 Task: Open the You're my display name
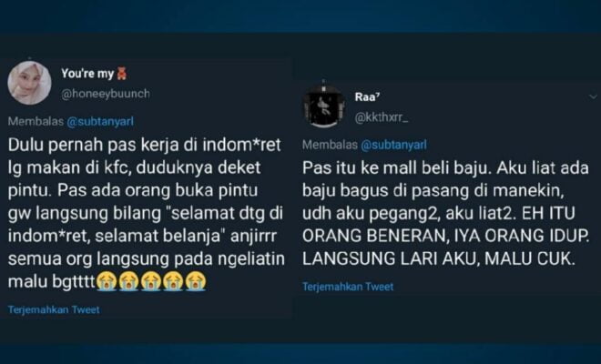(87, 73)
